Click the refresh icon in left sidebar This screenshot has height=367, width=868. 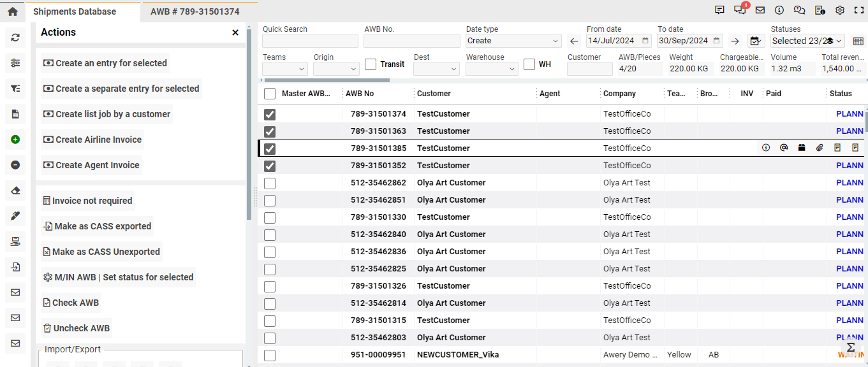[x=15, y=38]
